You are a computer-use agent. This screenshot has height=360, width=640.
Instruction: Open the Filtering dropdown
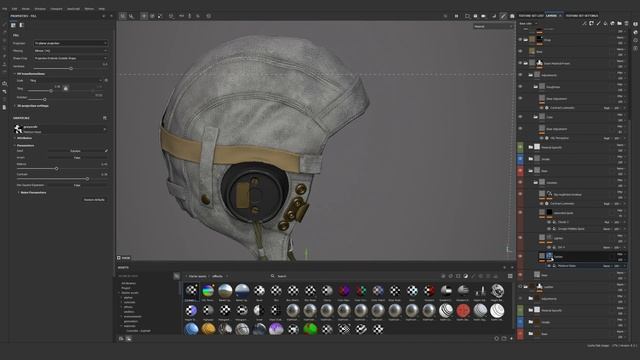pyautogui.click(x=71, y=51)
